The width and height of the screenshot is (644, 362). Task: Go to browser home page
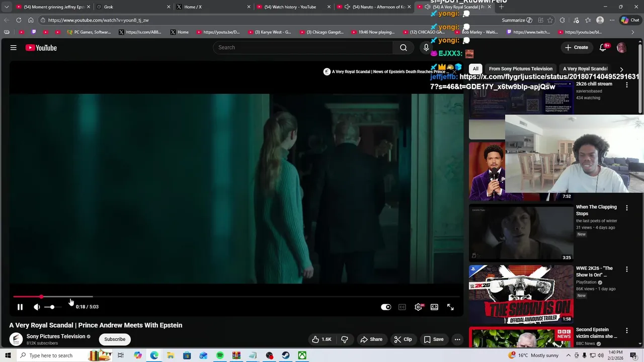point(31,20)
